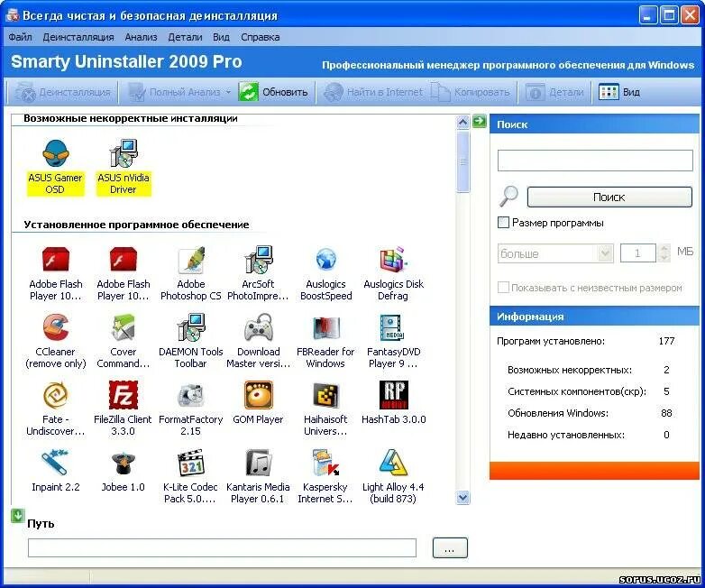Toggle Показывать с неизвестным размером checkbox
This screenshot has height=588, width=705.
(x=504, y=287)
